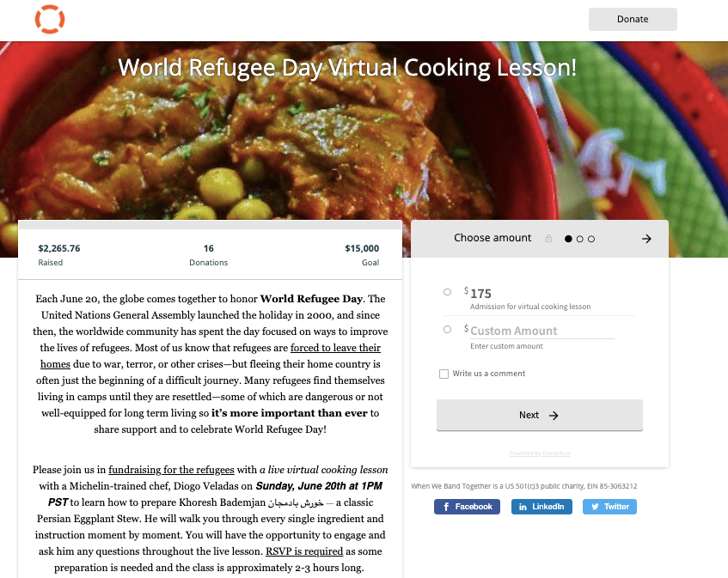Click the fundraising progress bar
The width and height of the screenshot is (728, 578).
pyautogui.click(x=210, y=225)
